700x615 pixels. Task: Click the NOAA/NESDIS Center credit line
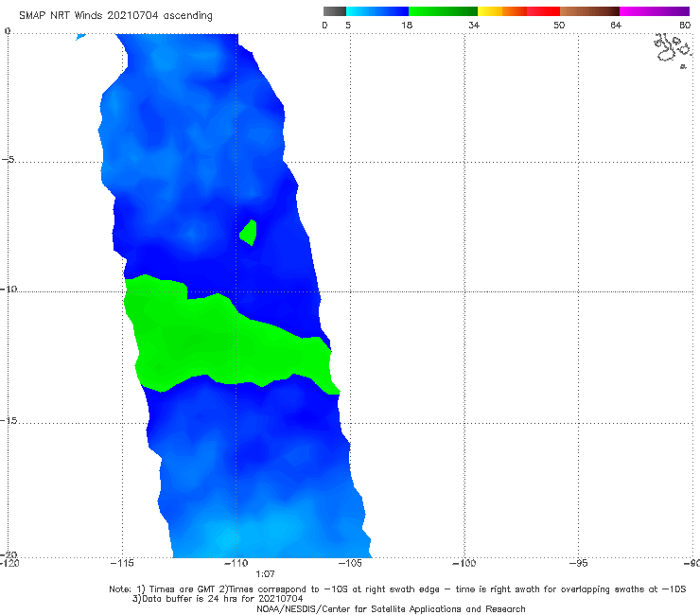(391, 608)
